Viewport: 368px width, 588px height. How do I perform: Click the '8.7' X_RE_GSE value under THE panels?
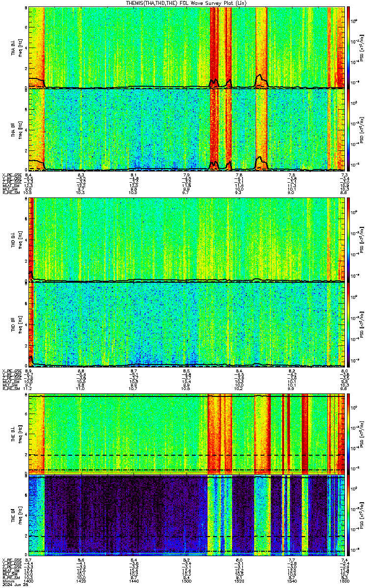(x=28, y=560)
